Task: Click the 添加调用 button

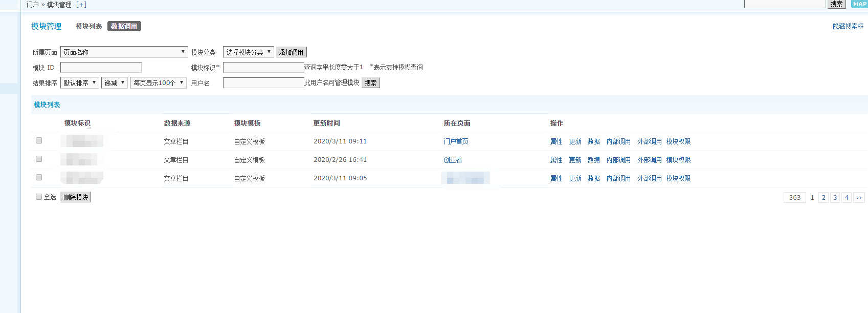Action: [291, 52]
